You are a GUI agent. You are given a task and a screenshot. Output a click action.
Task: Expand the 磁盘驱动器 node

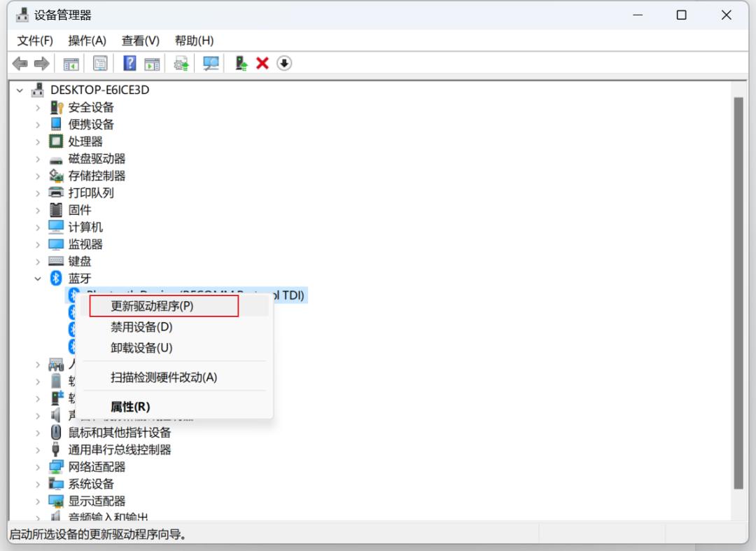click(38, 159)
